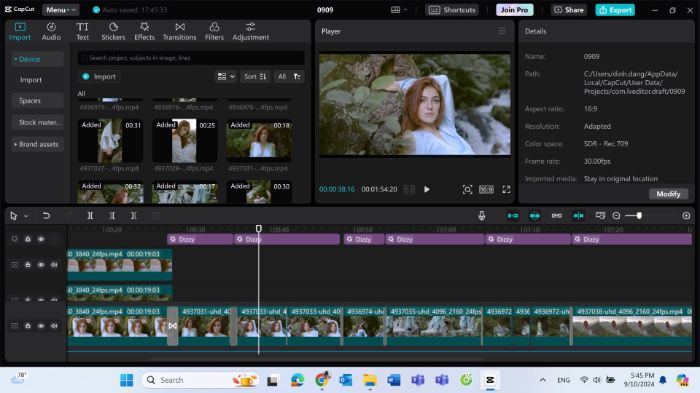
Task: Hide the main video track
Action: (x=41, y=326)
